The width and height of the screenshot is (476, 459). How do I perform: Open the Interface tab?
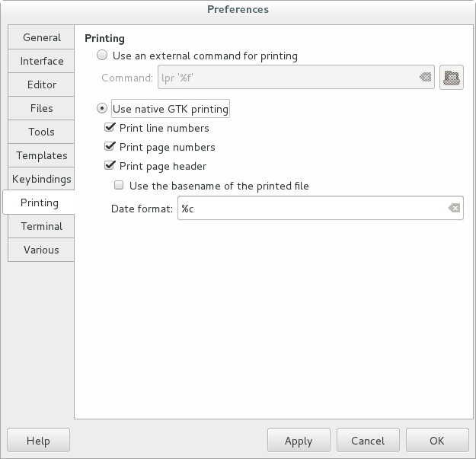click(x=42, y=61)
